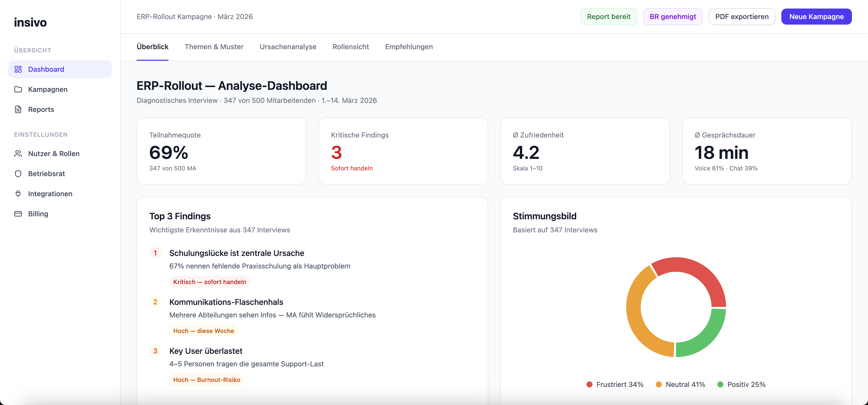
Task: Open the Schulungslücke ist zentrale Ursache finding
Action: click(x=237, y=253)
